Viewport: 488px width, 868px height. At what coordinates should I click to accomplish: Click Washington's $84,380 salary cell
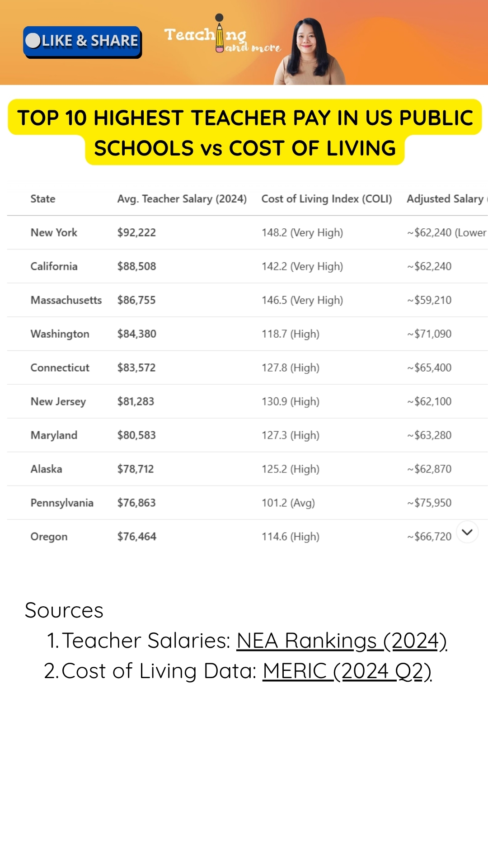pyautogui.click(x=137, y=334)
